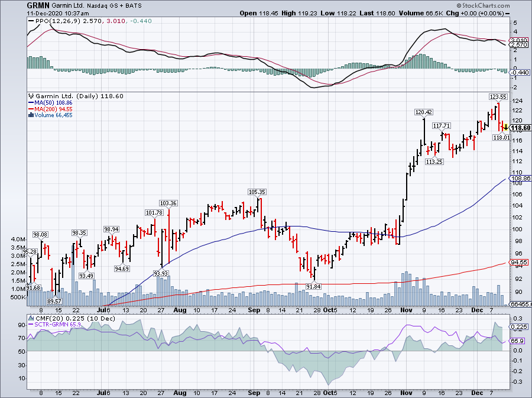The width and height of the screenshot is (532, 398).
Task: Click the 93.49 low price label
Action: pyautogui.click(x=86, y=276)
